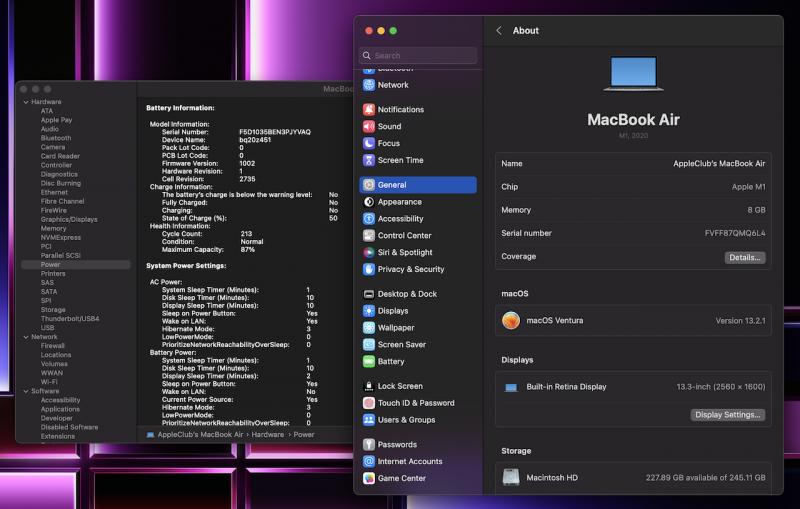This screenshot has height=509, width=800.
Task: Collapse the Software section in System Information
Action: click(x=26, y=391)
